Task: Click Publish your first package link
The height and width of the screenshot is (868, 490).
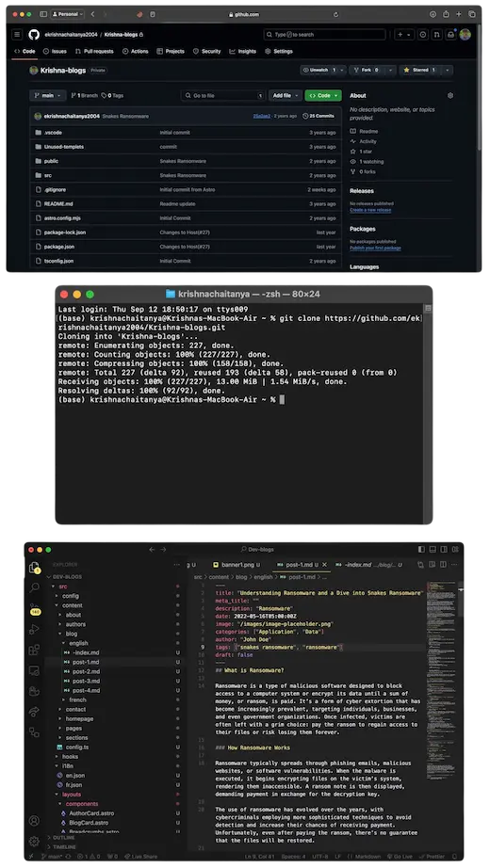Action: [375, 248]
